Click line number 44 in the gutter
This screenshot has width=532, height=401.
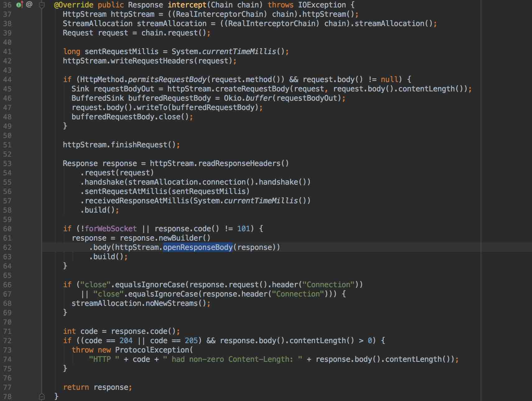[x=7, y=80]
